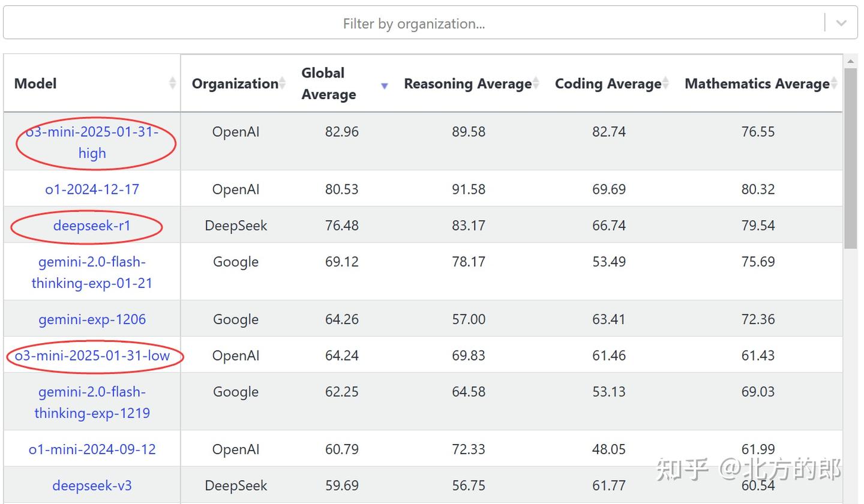864x504 pixels.
Task: Open the gemini-exp-1206 model link
Action: point(92,319)
